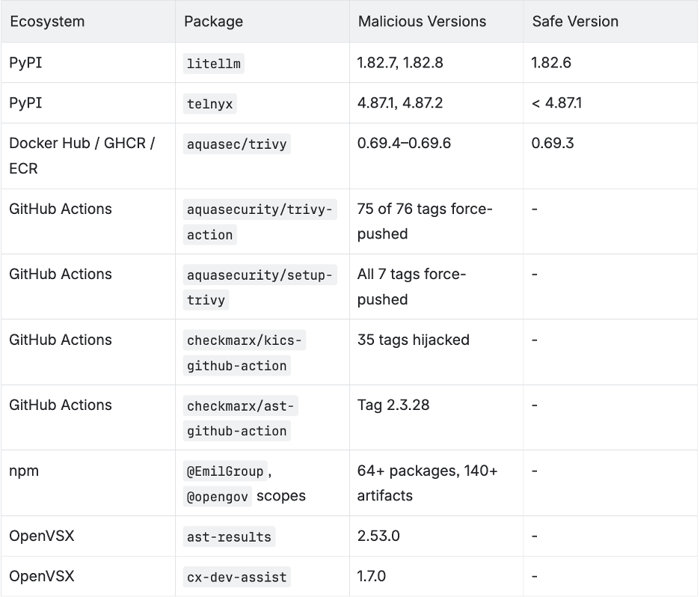This screenshot has height=597, width=700.
Task: Click the safe version 1.82.6 cell
Action: 551,63
